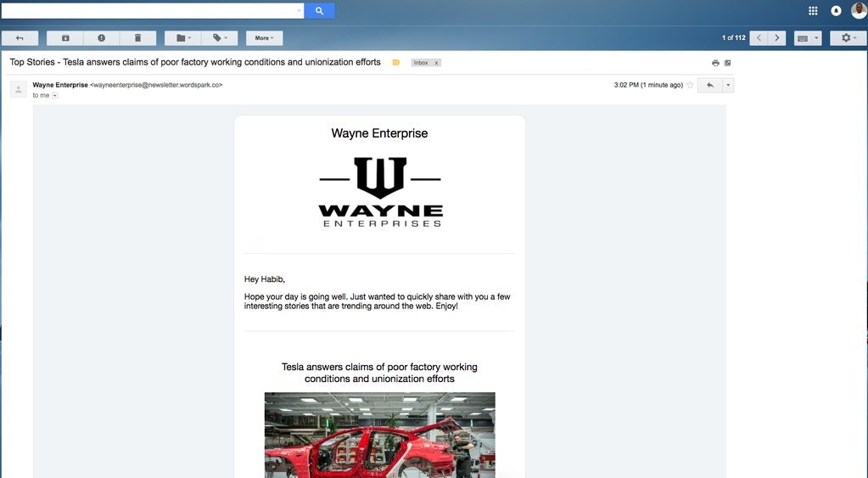Open the Labels tag dropdown
Screen dimensions: 868x478
[220, 38]
